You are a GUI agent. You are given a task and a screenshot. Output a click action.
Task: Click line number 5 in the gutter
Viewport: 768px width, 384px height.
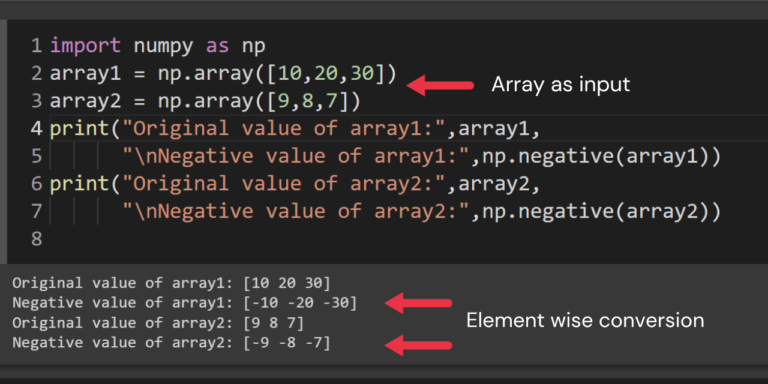tap(36, 156)
